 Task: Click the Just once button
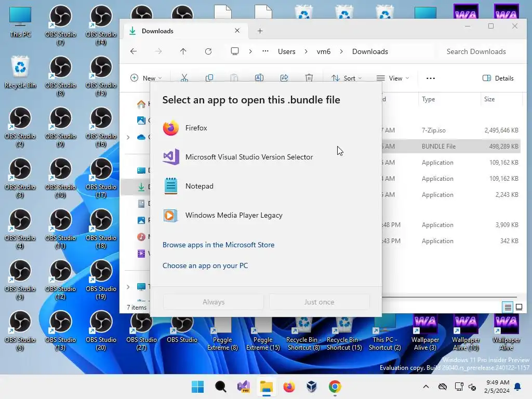(x=320, y=302)
